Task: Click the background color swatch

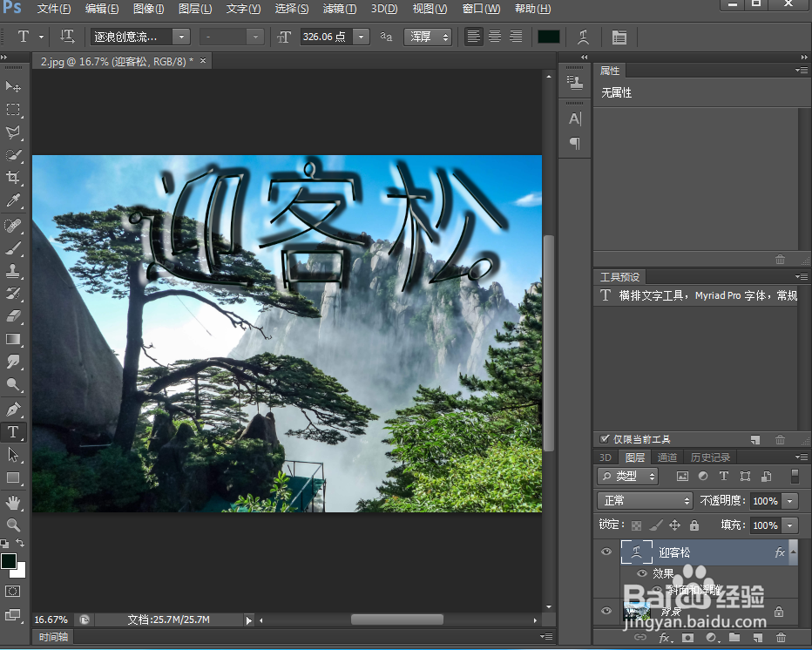Action: [20, 572]
